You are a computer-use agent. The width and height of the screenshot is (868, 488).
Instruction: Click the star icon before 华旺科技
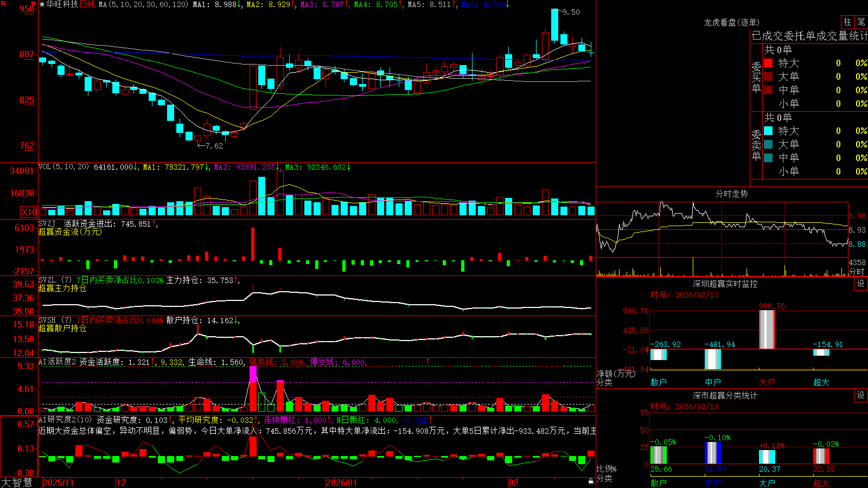(42, 4)
